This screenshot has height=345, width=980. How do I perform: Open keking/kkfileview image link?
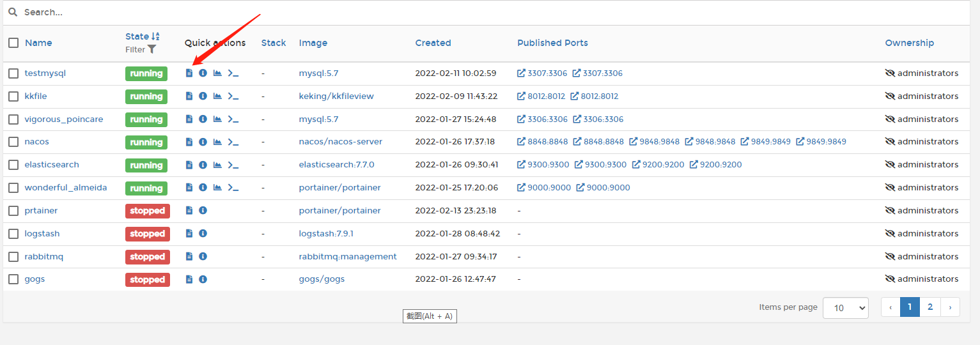click(336, 96)
